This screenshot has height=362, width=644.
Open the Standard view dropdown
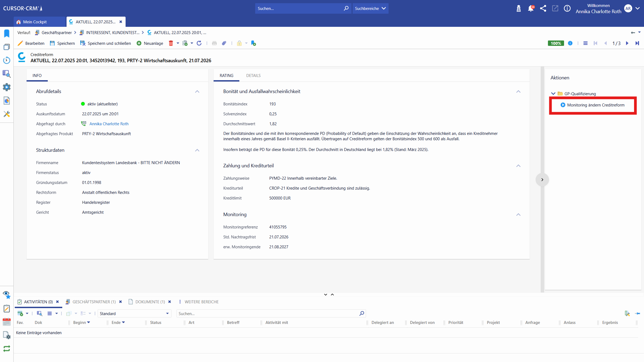[134, 313]
